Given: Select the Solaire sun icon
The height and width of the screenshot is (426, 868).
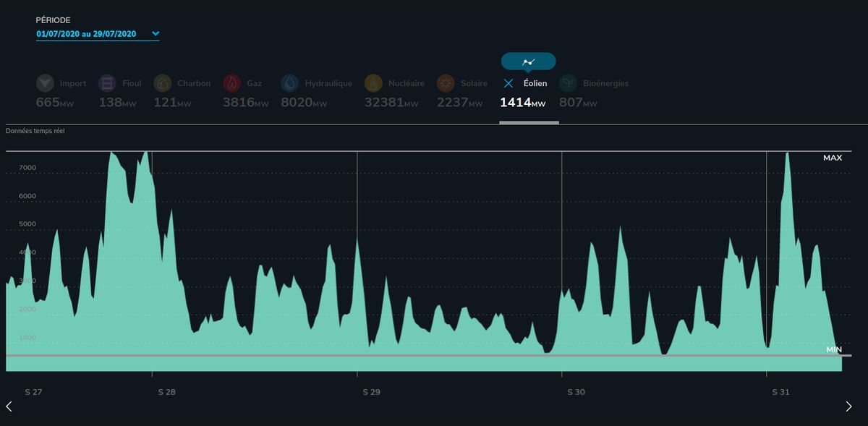Looking at the screenshot, I should click(x=446, y=83).
